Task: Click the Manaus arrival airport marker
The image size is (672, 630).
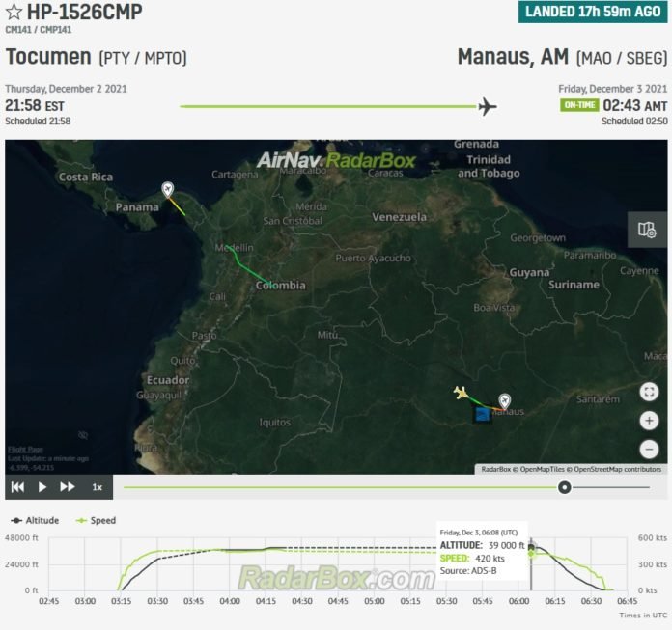Action: 504,401
